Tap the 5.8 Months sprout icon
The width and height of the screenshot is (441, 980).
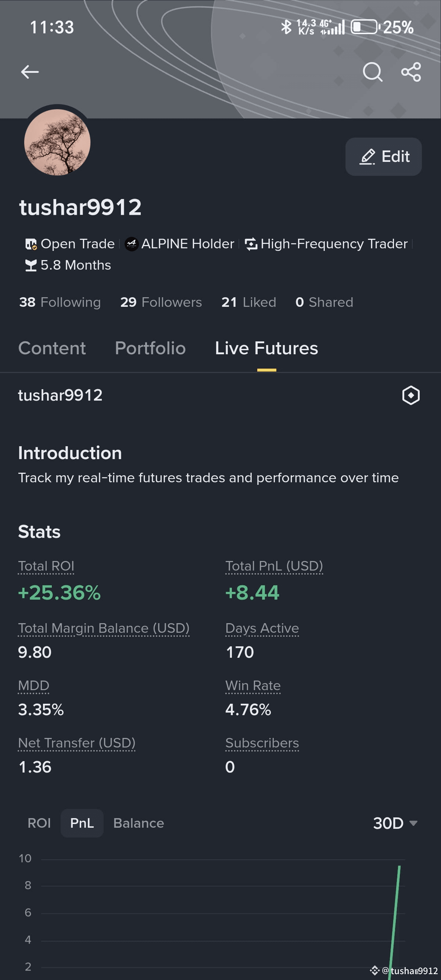coord(31,265)
